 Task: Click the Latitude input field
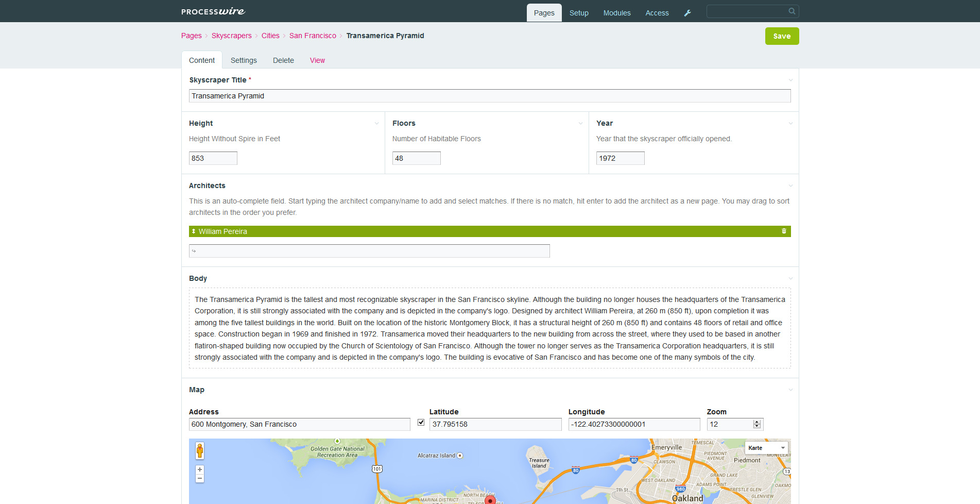tap(495, 424)
